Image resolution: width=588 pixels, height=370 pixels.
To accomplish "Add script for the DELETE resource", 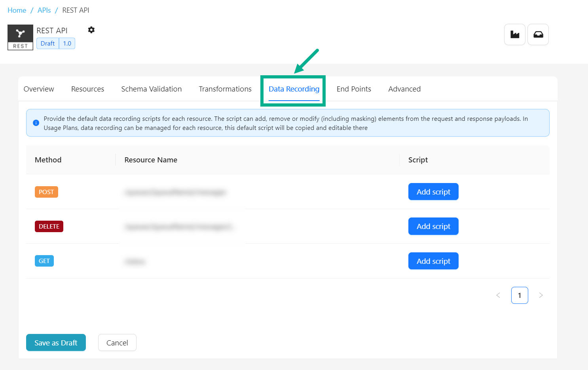I will [433, 226].
